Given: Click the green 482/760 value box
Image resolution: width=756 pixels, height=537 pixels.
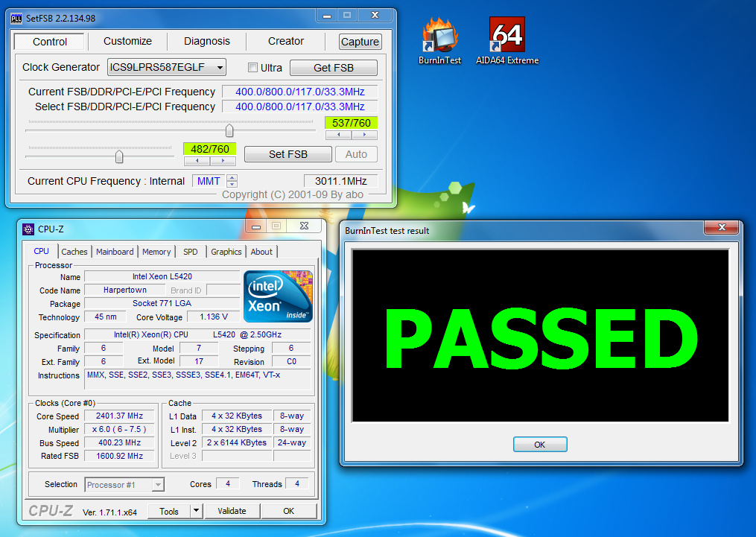Looking at the screenshot, I should point(210,149).
